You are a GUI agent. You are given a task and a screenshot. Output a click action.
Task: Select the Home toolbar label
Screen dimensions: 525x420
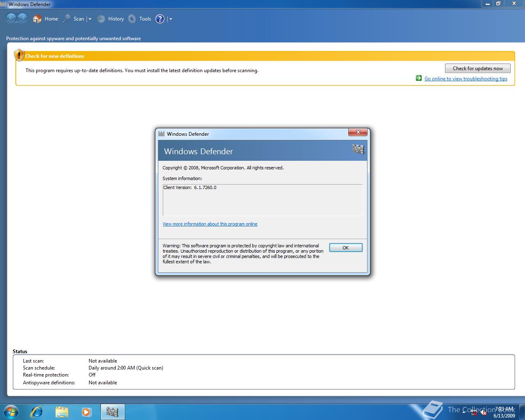point(51,19)
